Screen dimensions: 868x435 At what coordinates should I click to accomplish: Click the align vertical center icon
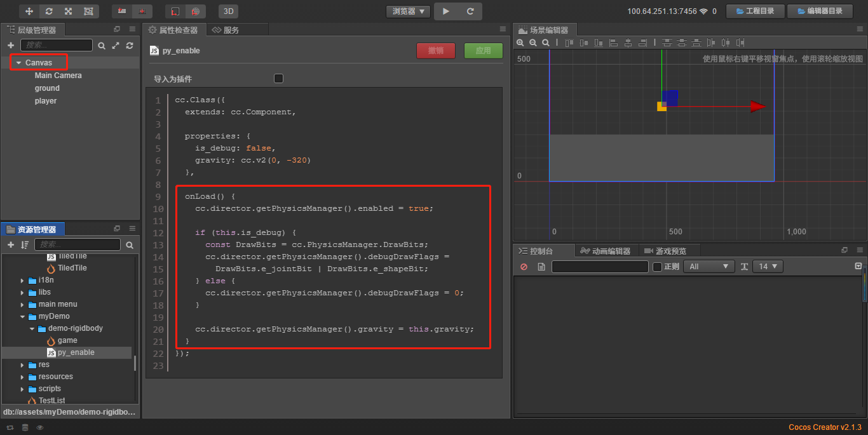584,43
